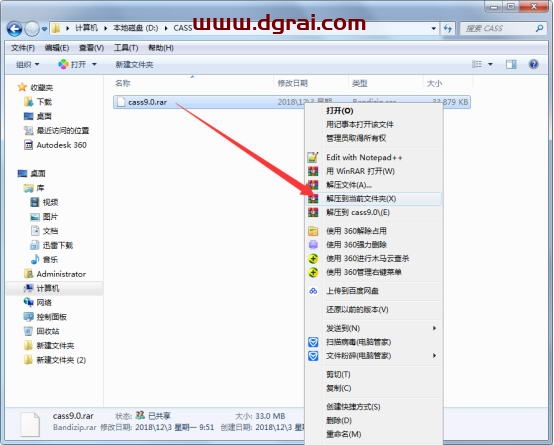Sort by the 类型 column header
The height and width of the screenshot is (445, 554).
(360, 83)
